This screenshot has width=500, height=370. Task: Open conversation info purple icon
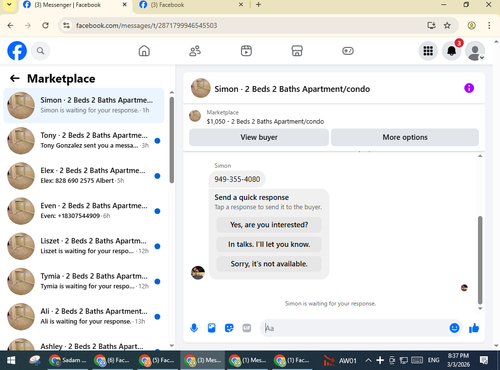[x=469, y=88]
